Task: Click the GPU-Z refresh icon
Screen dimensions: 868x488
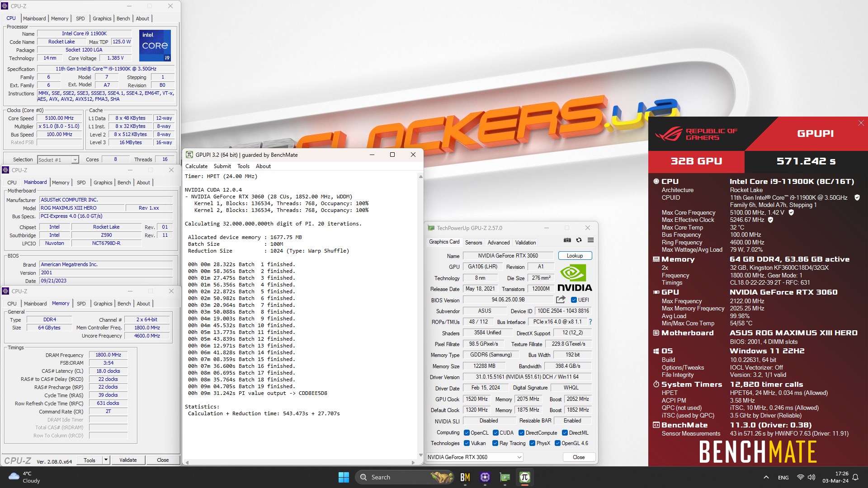Action: (579, 240)
